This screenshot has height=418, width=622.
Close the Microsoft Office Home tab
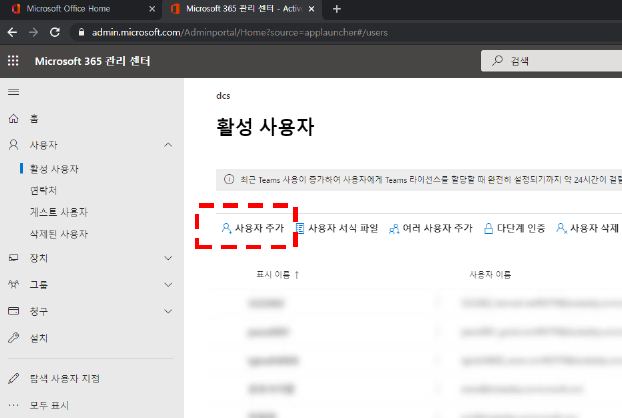tap(152, 9)
